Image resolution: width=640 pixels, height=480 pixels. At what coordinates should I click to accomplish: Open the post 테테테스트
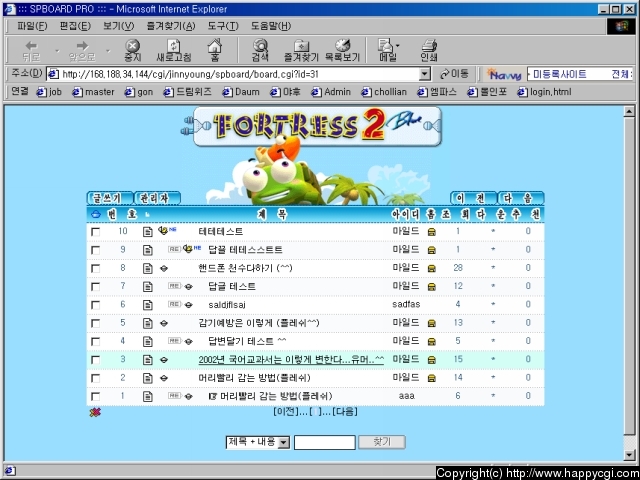(x=220, y=231)
